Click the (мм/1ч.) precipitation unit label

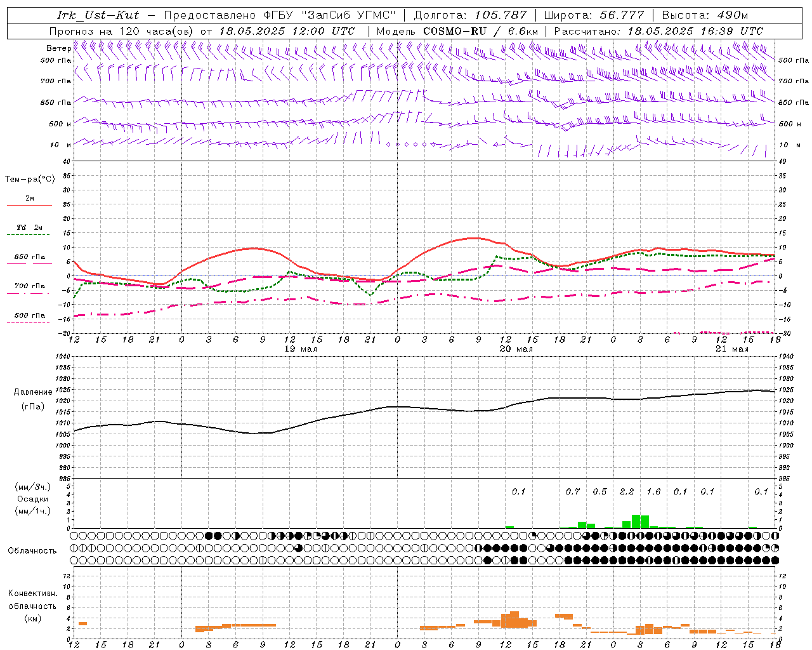coord(33,512)
